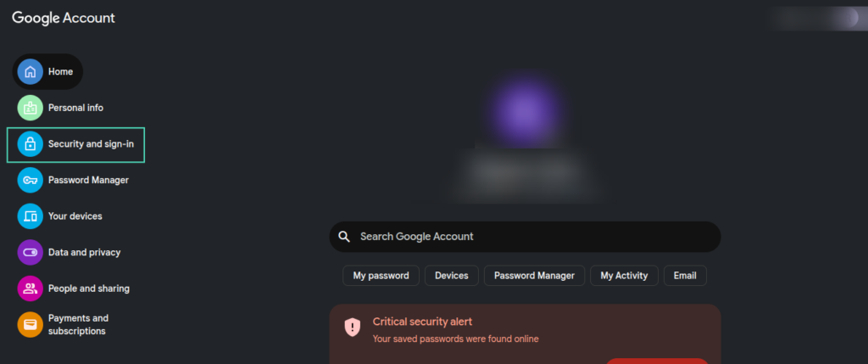Open the My Activity shortcut

coord(624,276)
